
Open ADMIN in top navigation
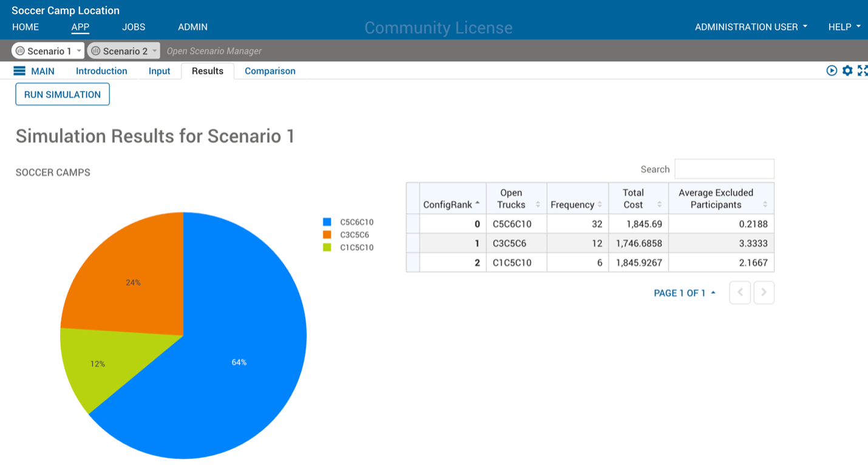click(192, 27)
